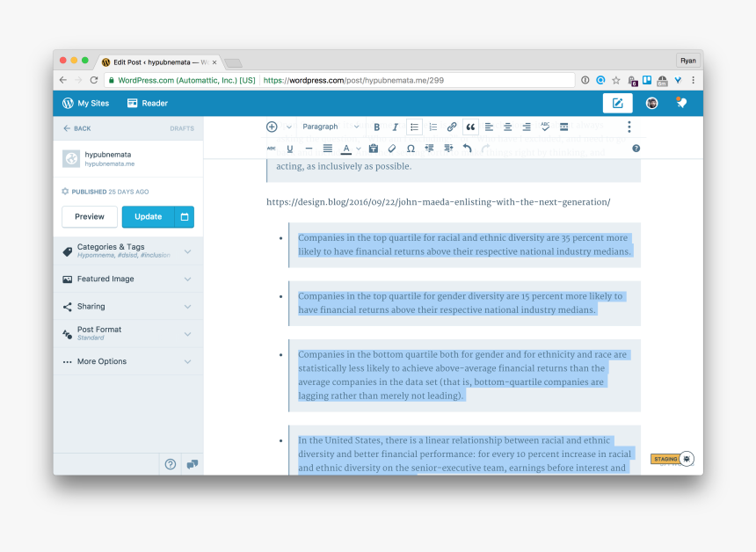Toggle italic formatting

click(x=395, y=127)
